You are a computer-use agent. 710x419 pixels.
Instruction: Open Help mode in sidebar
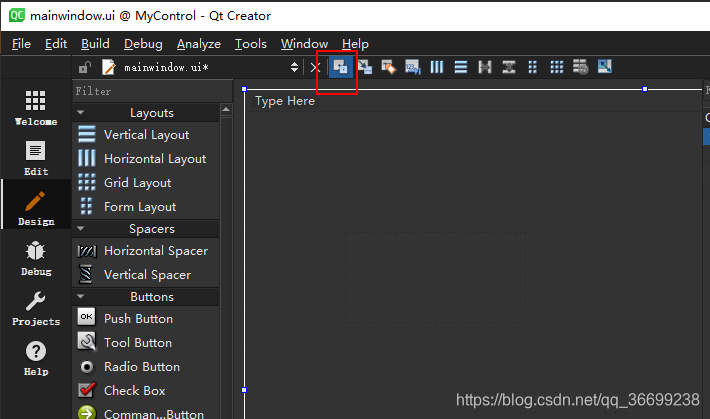36,358
